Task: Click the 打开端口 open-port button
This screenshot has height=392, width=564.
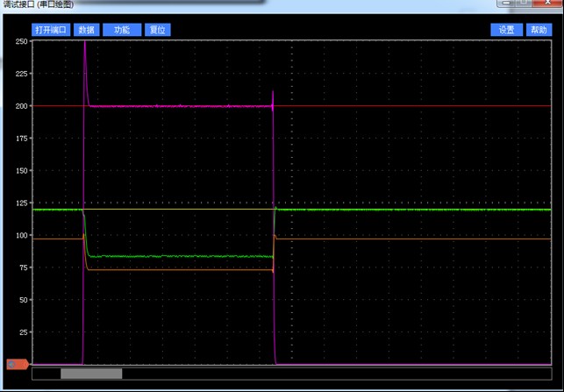Action: click(x=51, y=30)
